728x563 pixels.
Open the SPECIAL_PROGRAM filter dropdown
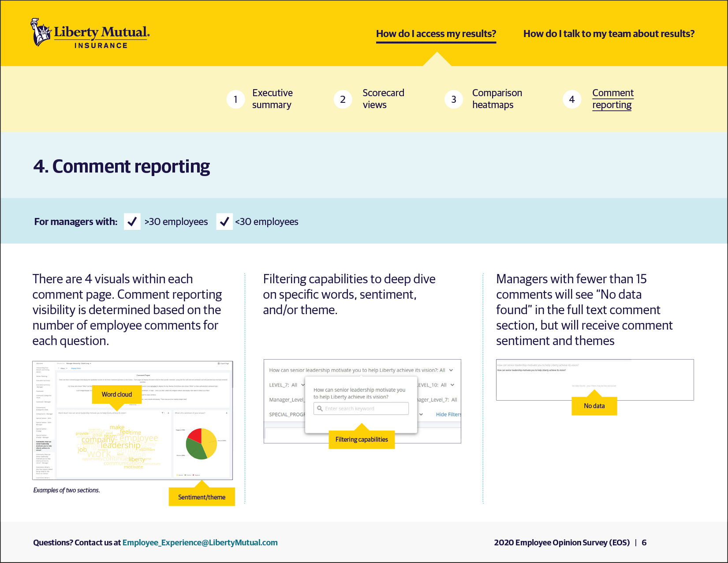pos(421,414)
